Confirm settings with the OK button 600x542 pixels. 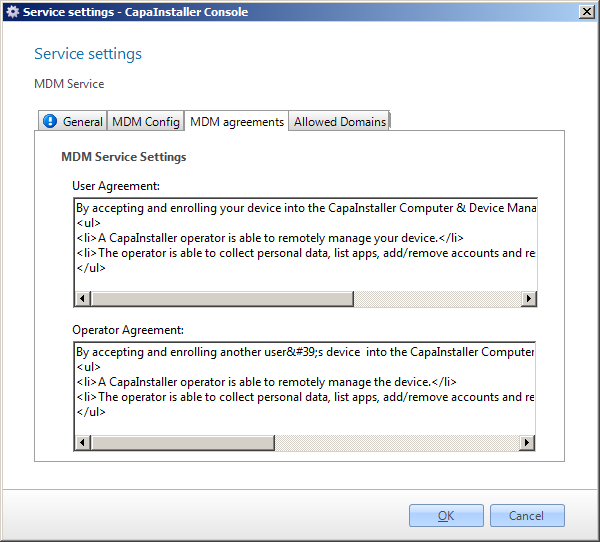click(x=446, y=516)
